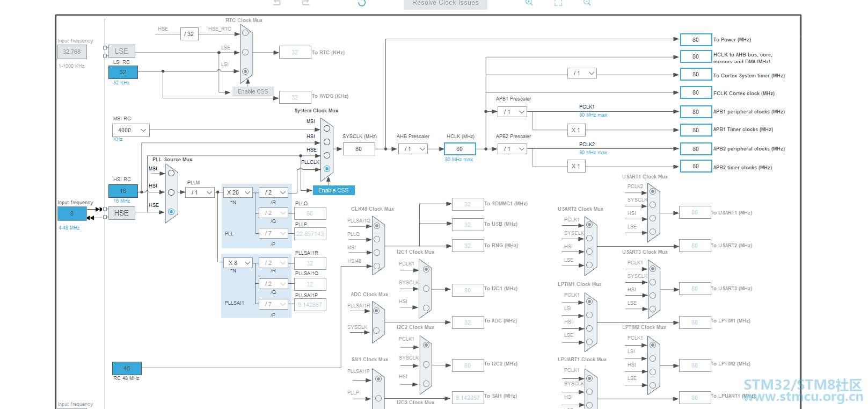868x409 pixels.
Task: Click the fit-to-screen frame icon
Action: click(x=558, y=3)
